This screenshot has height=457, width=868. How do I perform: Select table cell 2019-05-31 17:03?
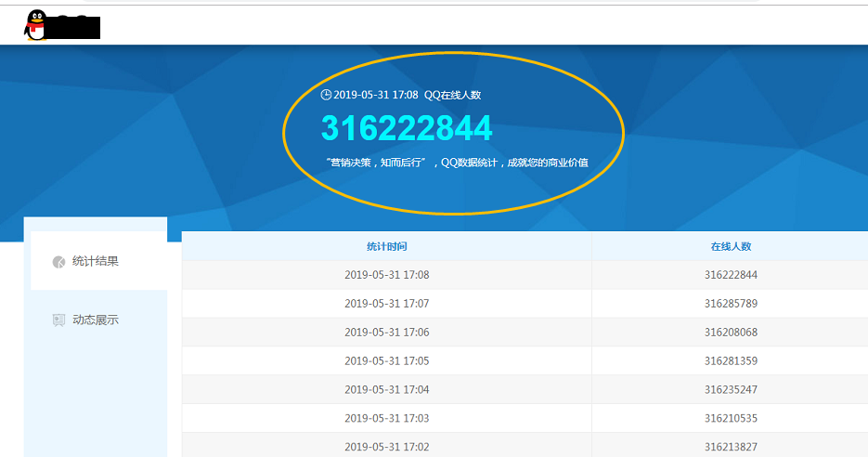(387, 418)
